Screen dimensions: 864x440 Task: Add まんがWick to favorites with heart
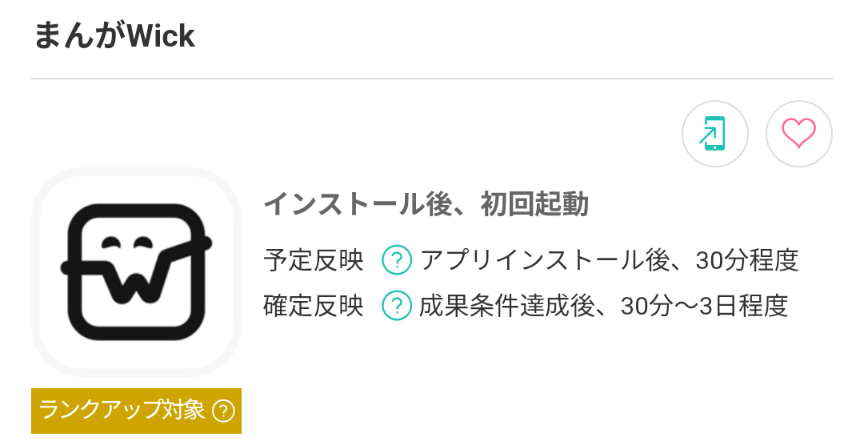coord(798,133)
